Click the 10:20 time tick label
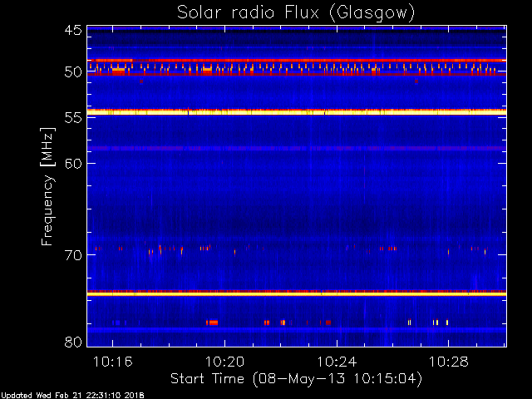 224,362
